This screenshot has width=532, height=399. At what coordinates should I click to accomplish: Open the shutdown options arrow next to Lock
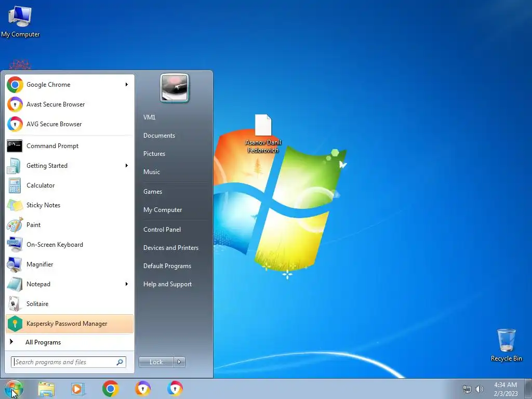pos(179,362)
